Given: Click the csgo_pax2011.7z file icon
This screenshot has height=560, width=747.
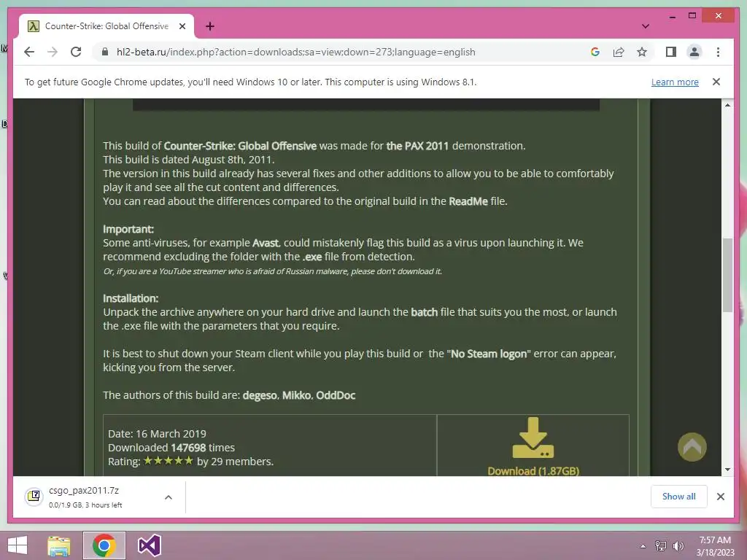Looking at the screenshot, I should (34, 497).
